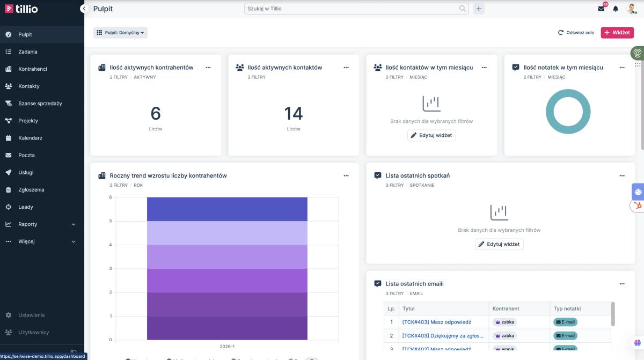The width and height of the screenshot is (644, 360).
Task: Click the Kontrahent column header
Action: (x=519, y=308)
